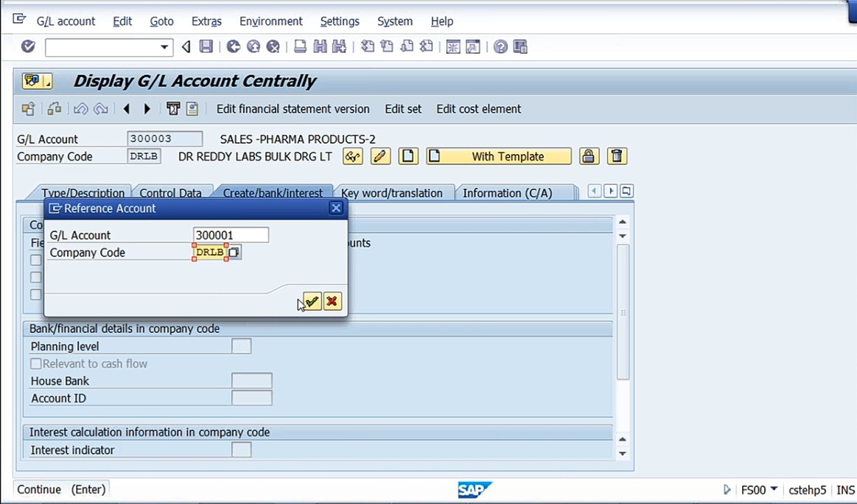Click the green Enter checkmark in the standard toolbar
The width and height of the screenshot is (857, 504).
point(28,46)
